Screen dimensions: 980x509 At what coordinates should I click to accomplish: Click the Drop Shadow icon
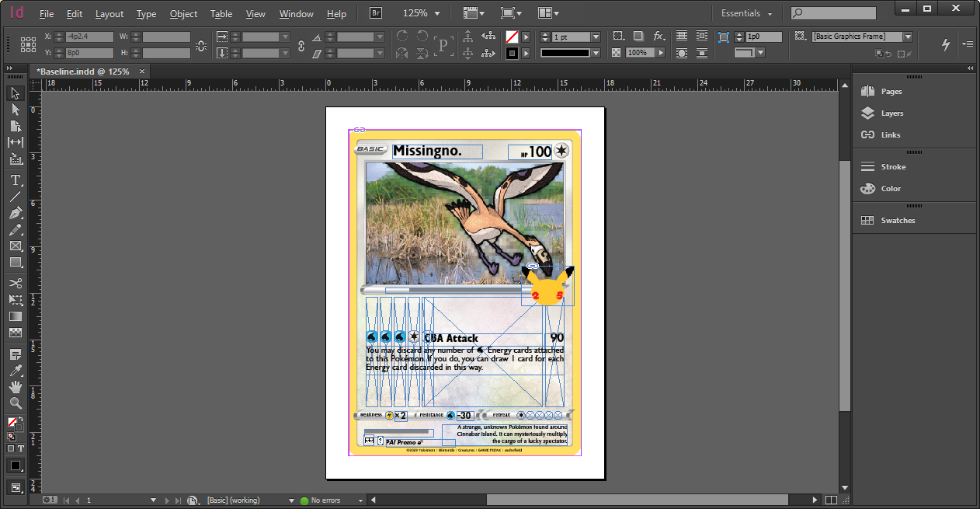[x=638, y=37]
